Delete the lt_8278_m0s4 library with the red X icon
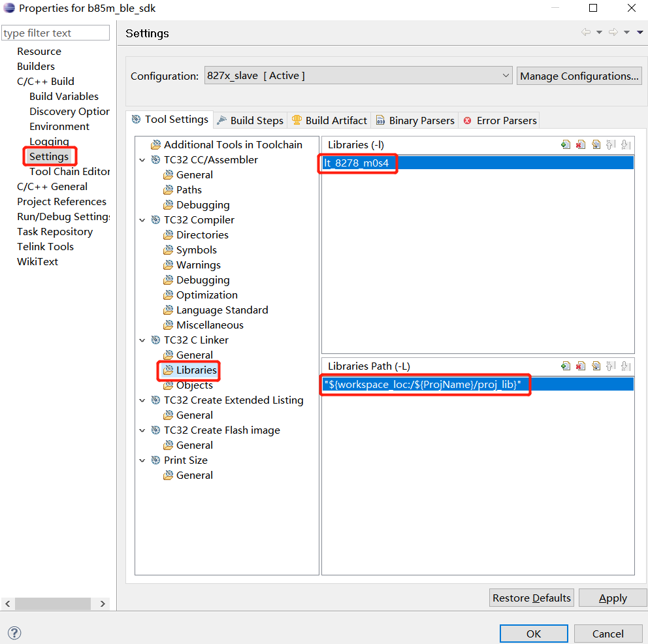 click(581, 144)
